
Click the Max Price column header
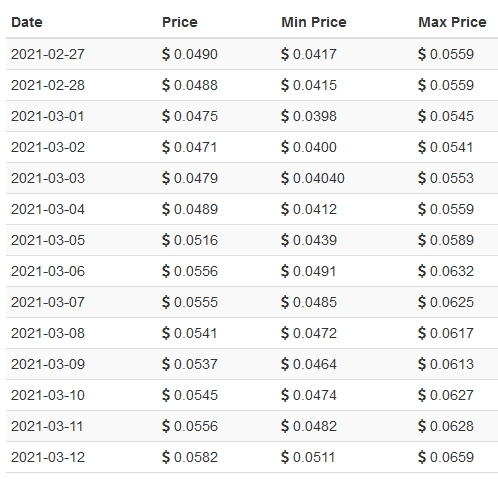(x=452, y=22)
